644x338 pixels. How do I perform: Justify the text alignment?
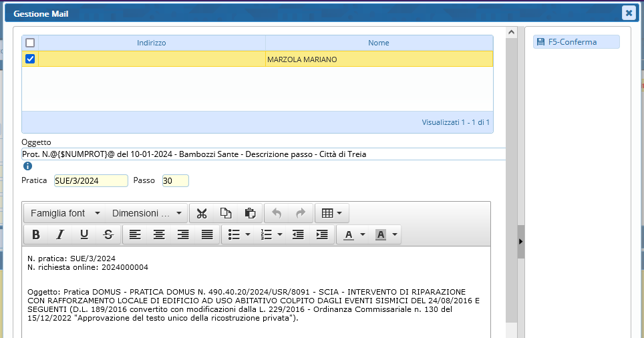pyautogui.click(x=207, y=234)
